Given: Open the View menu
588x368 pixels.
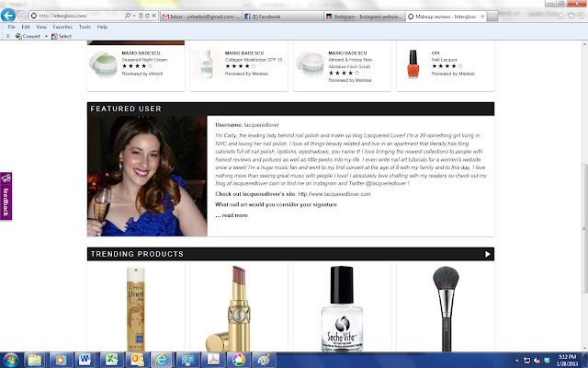Looking at the screenshot, I should coord(41,27).
